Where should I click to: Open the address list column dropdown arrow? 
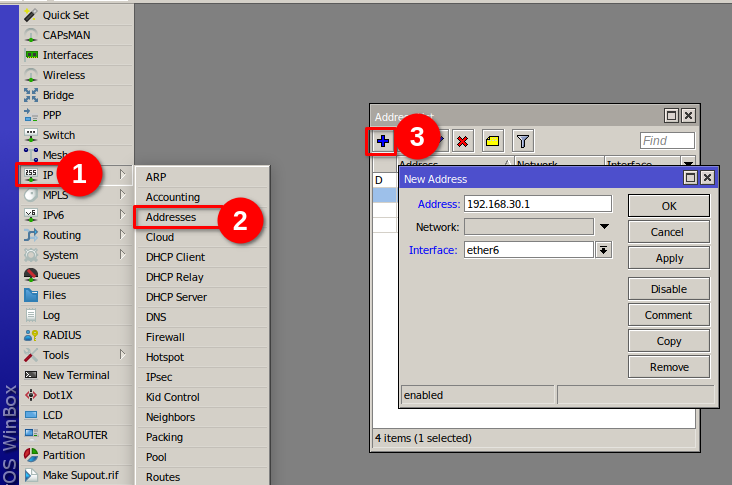[x=688, y=164]
